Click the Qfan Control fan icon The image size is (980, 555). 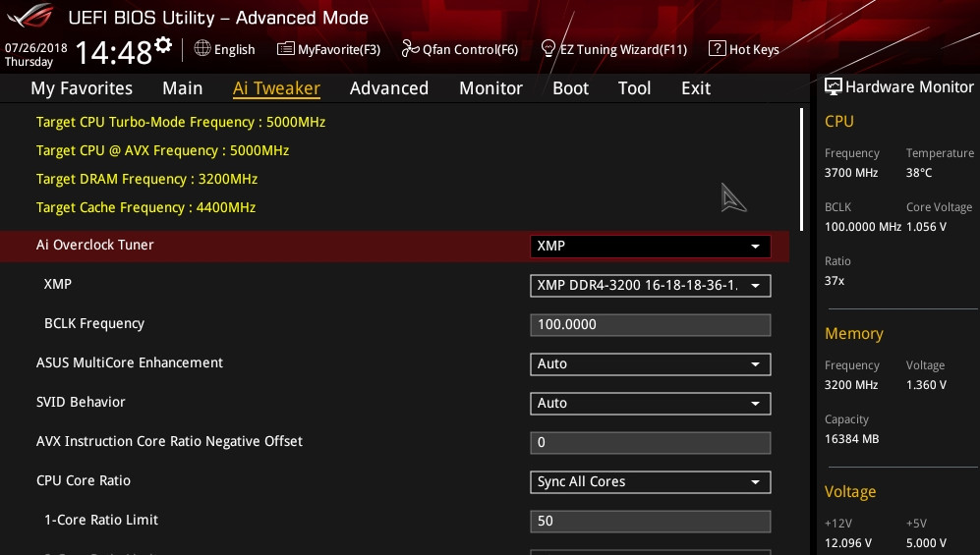pos(410,48)
